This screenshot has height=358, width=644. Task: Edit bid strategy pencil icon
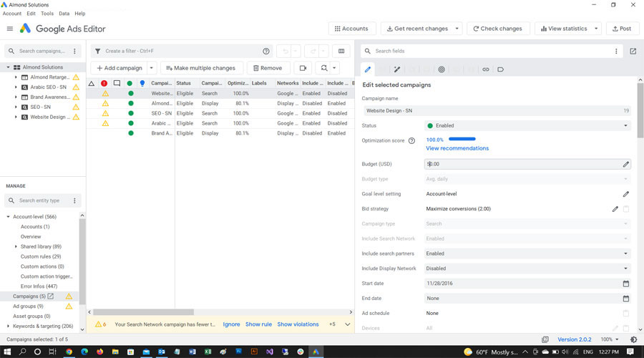coord(615,209)
